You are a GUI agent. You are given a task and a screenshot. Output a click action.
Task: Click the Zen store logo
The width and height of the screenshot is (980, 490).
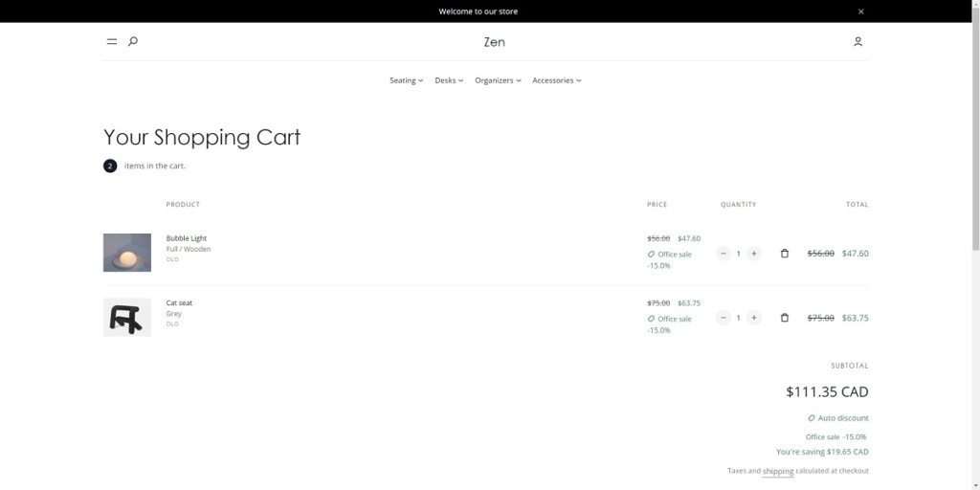tap(494, 42)
